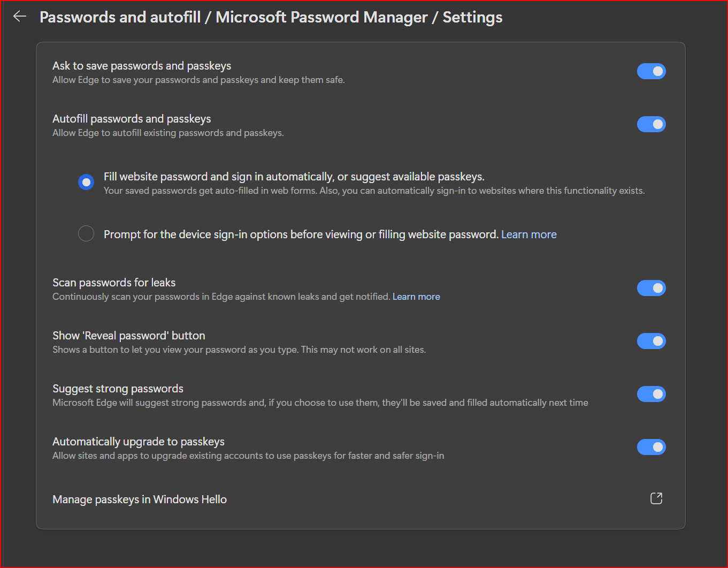Viewport: 728px width, 568px height.
Task: Click the Show 'Reveal password' button label
Action: (129, 336)
